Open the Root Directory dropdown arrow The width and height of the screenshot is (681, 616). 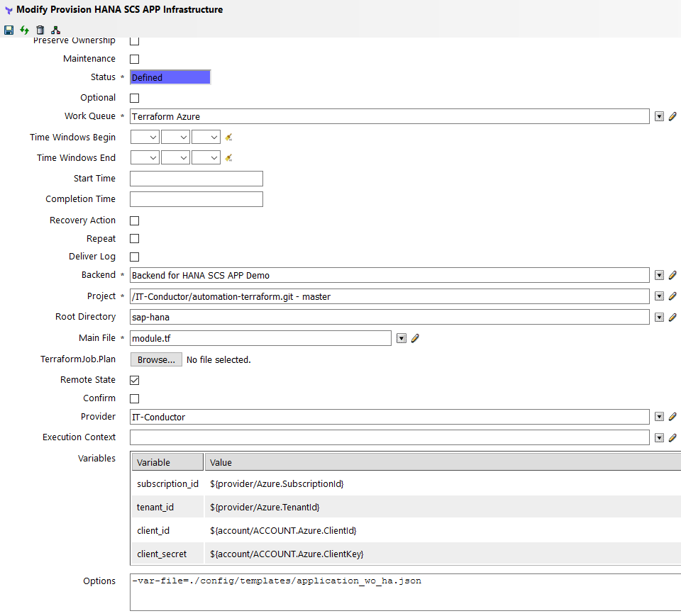(x=659, y=318)
